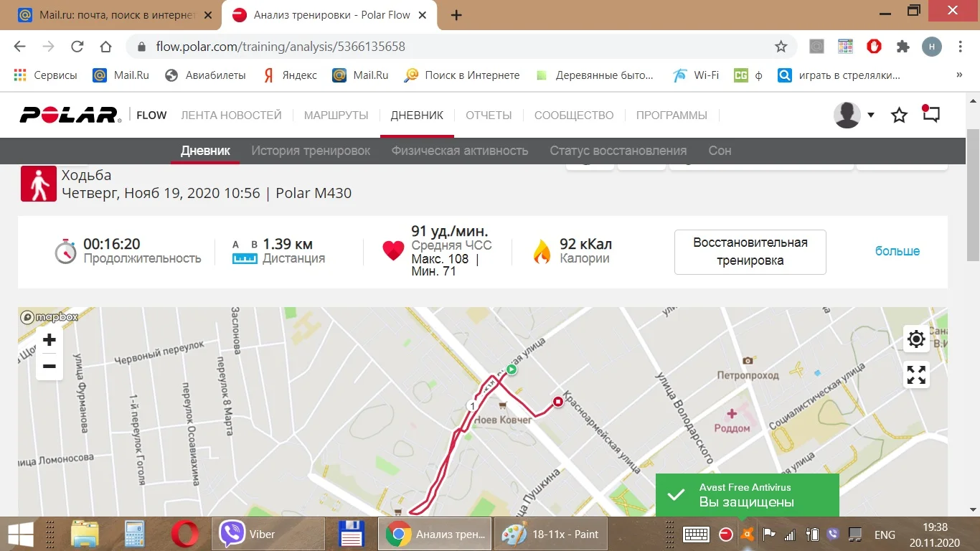Open the СООБЩЕСТВО menu
Screen dimensions: 980x551
574,115
